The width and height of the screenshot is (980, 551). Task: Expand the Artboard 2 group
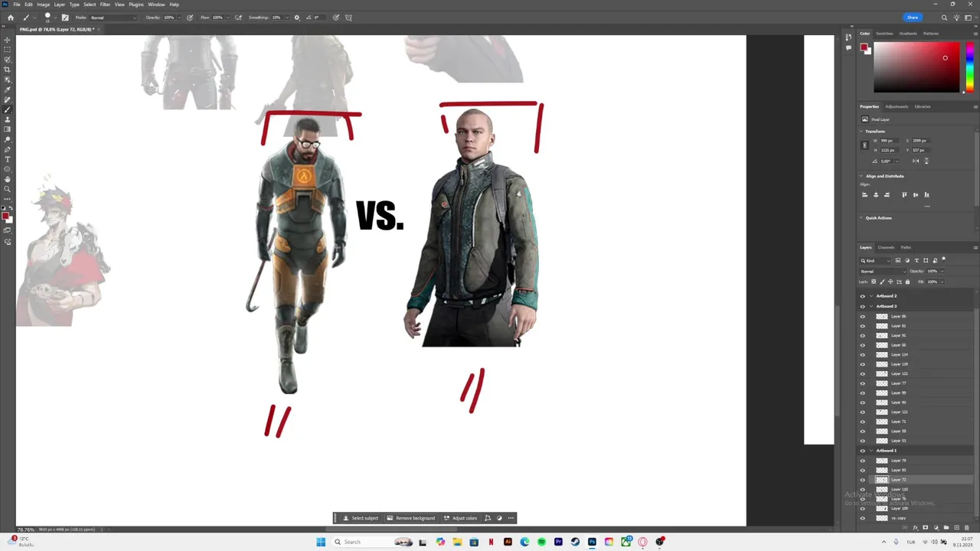[x=871, y=296]
